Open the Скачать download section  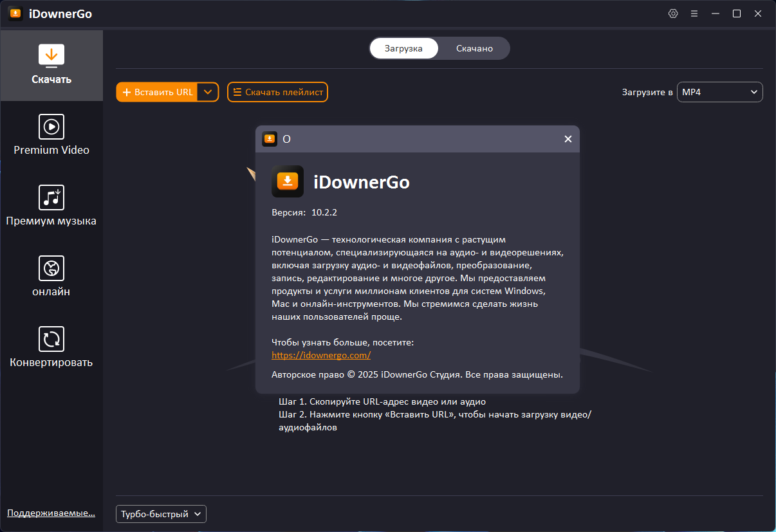tap(51, 64)
